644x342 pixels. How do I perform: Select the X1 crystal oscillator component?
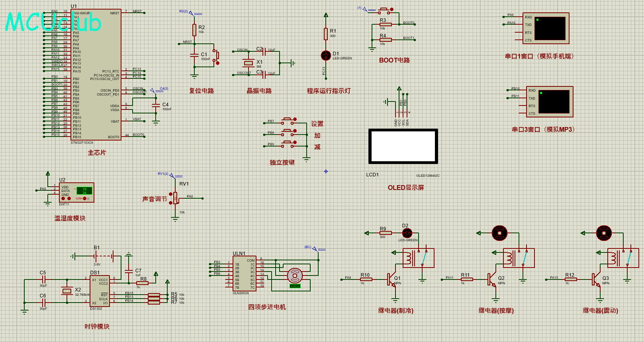tap(249, 63)
